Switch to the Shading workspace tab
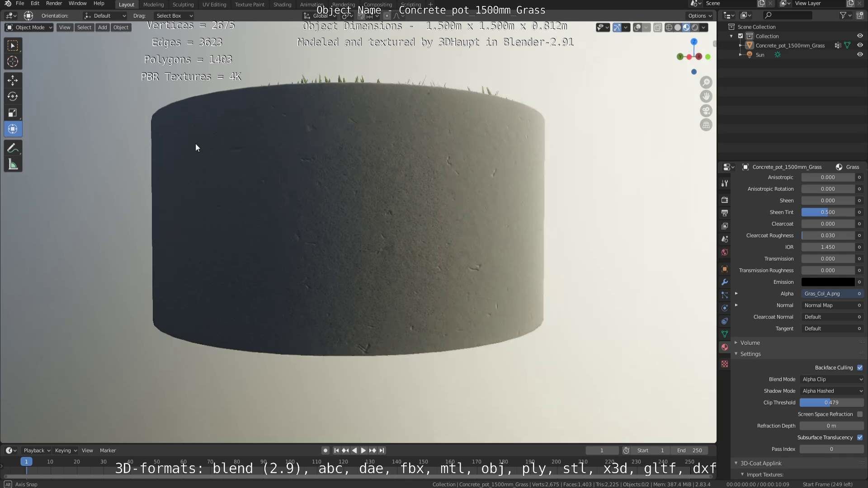 [282, 5]
